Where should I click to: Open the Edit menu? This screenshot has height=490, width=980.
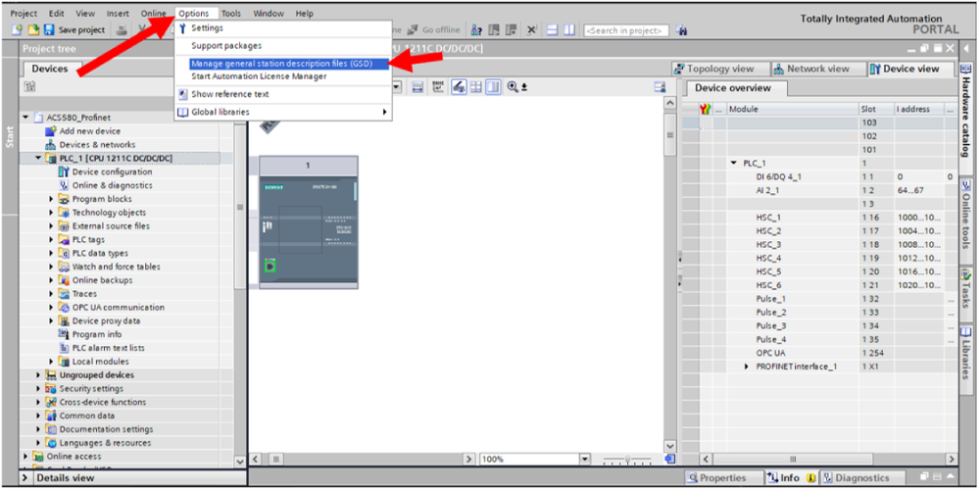56,13
